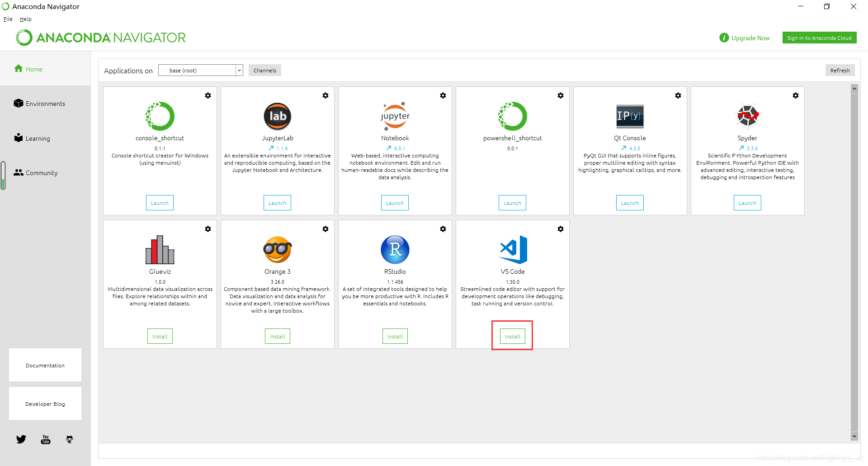Click the Glueviz bar chart logo
The width and height of the screenshot is (868, 466).
pyautogui.click(x=160, y=250)
